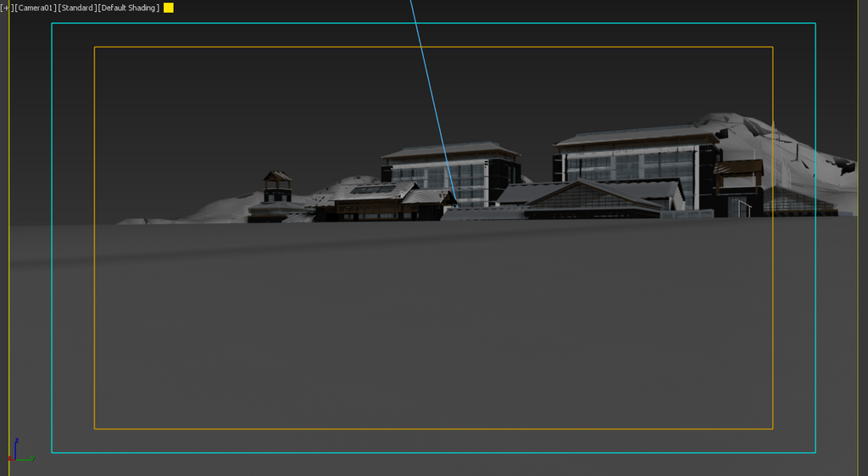Select the low snowy hill on left
Image resolution: width=868 pixels, height=476 pixels.
coord(212,208)
